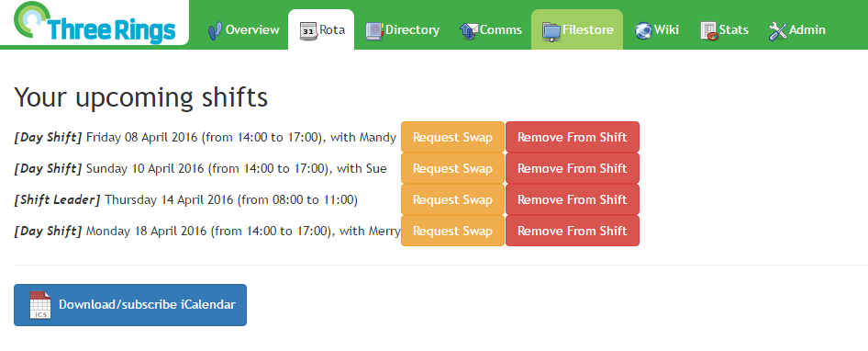Click the Three Rings logo
The image size is (868, 351).
click(x=95, y=23)
